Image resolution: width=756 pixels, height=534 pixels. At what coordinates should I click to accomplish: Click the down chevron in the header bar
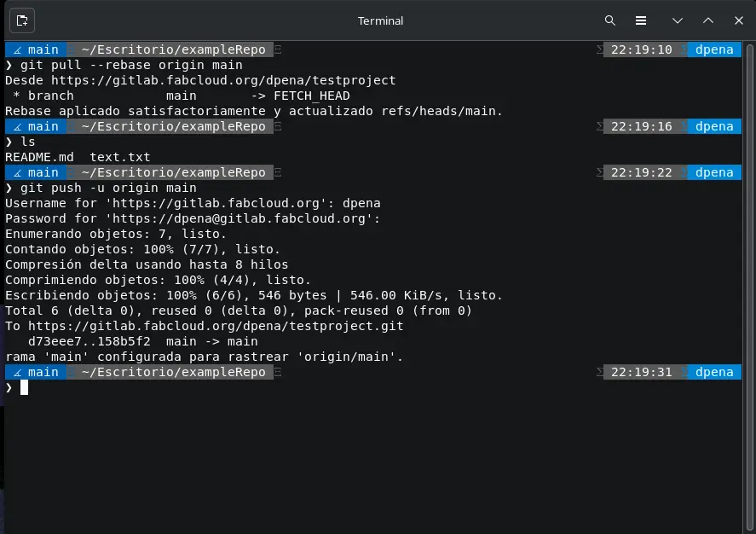click(x=674, y=20)
